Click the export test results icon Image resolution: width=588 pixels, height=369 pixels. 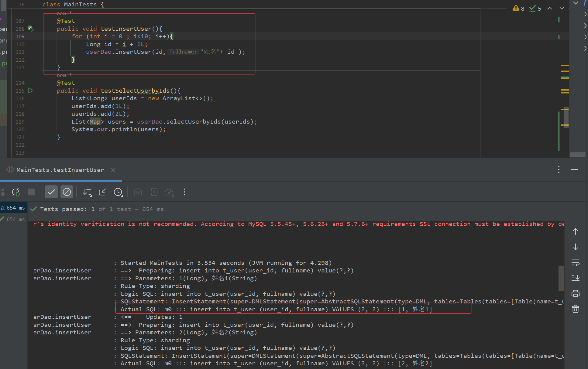point(154,192)
